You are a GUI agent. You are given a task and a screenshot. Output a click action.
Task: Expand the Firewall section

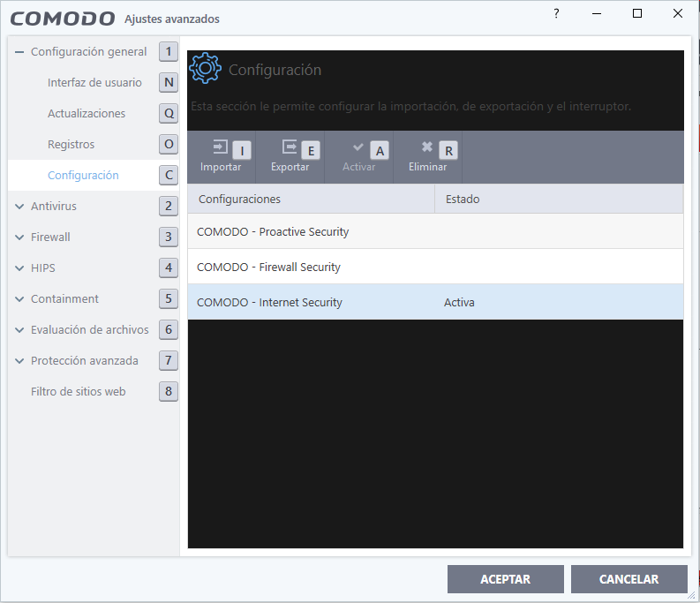(x=19, y=237)
